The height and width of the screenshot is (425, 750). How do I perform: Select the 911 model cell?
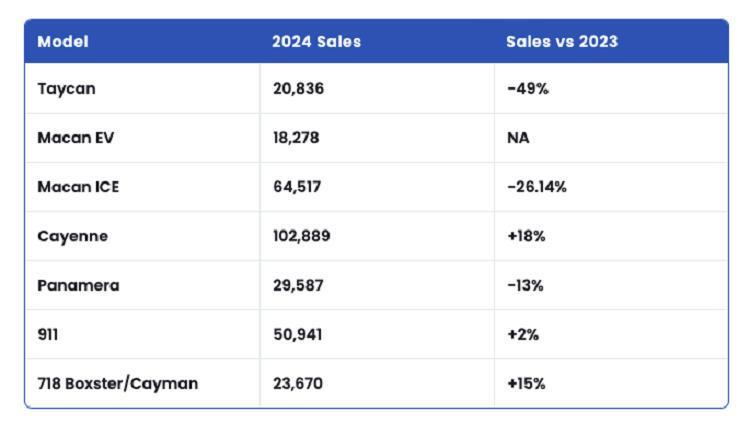(x=47, y=334)
